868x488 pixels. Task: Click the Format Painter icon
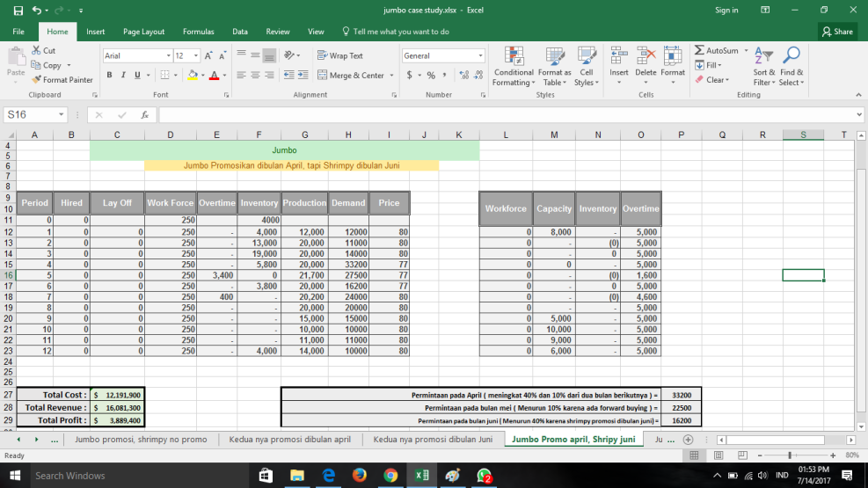pos(36,80)
